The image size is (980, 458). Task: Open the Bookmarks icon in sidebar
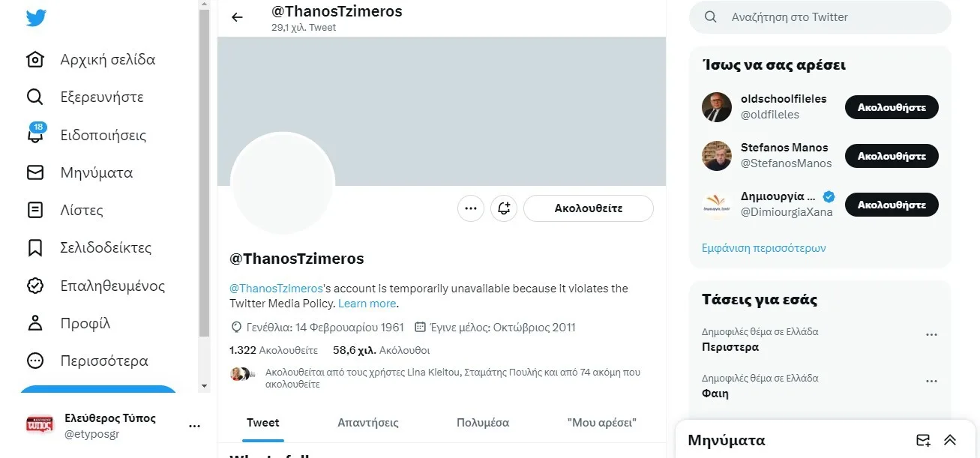[35, 248]
